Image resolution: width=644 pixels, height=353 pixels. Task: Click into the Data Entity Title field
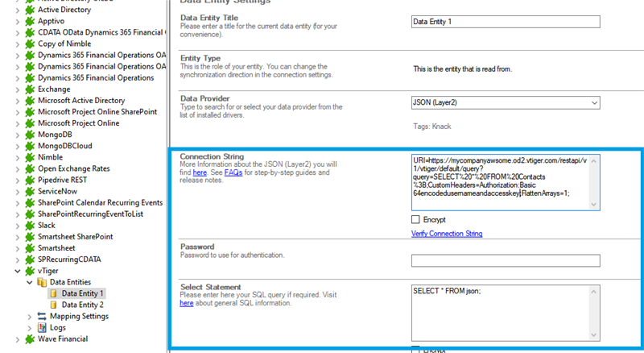(505, 23)
